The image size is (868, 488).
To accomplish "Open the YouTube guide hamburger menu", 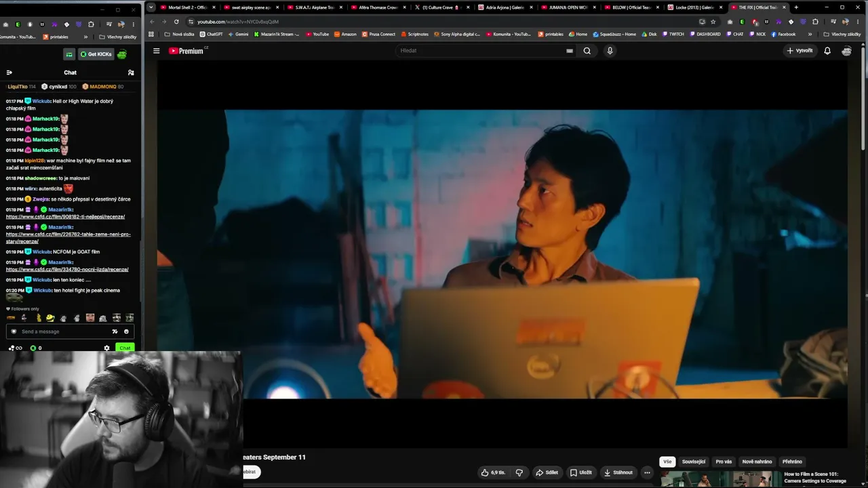I will (156, 51).
